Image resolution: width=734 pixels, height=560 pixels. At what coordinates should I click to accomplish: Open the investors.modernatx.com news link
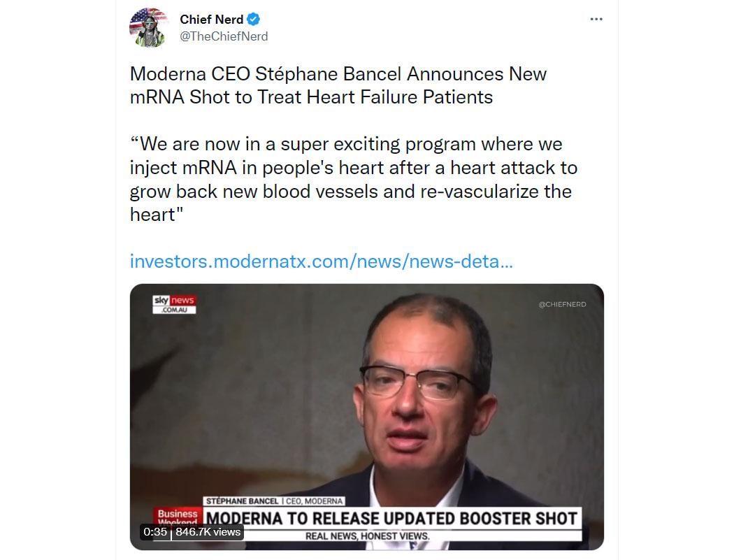click(321, 261)
